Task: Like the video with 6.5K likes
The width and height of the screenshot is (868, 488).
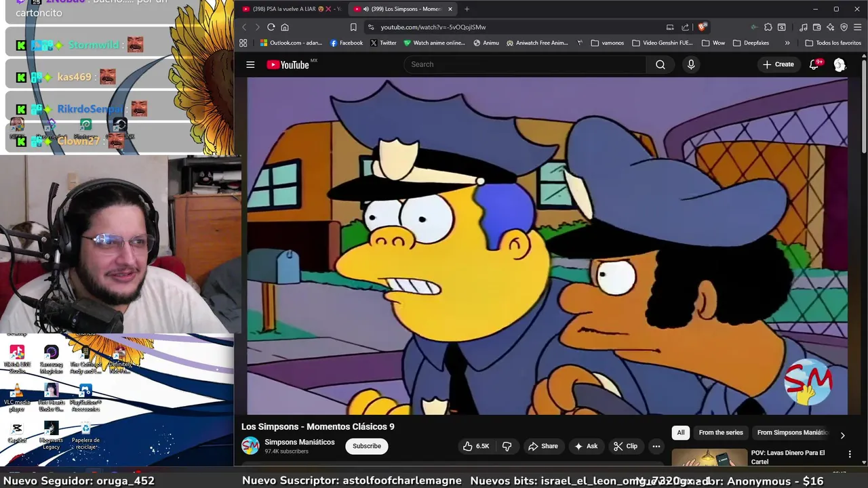Action: coord(476,446)
